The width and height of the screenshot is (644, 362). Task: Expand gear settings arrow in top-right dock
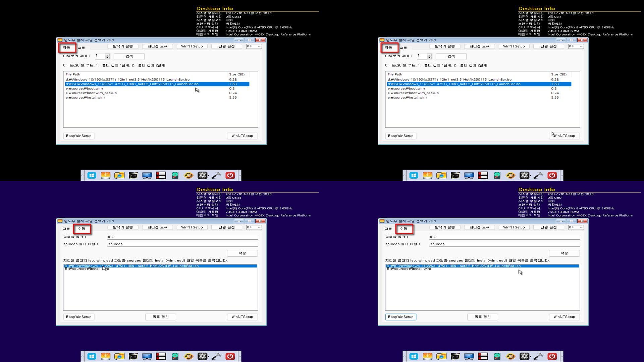click(x=531, y=176)
